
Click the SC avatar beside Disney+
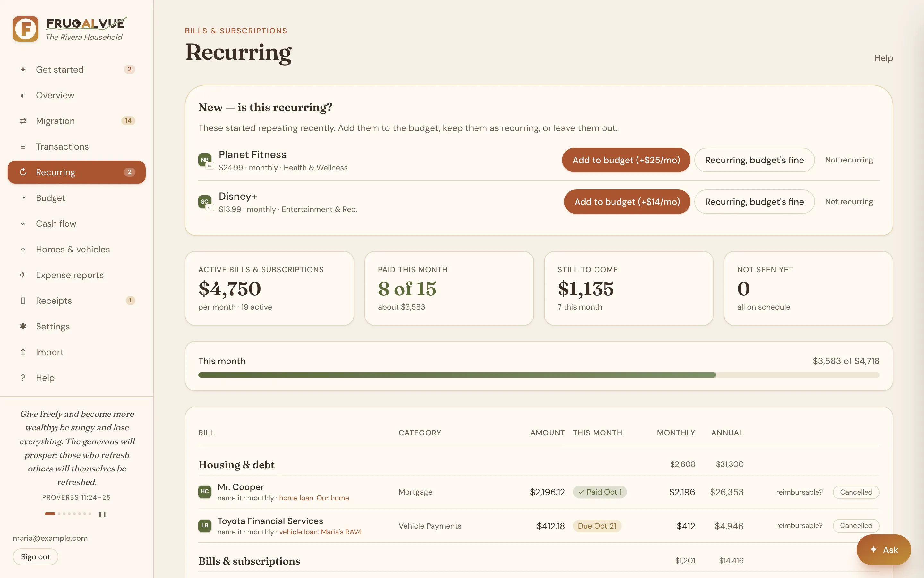tap(205, 201)
